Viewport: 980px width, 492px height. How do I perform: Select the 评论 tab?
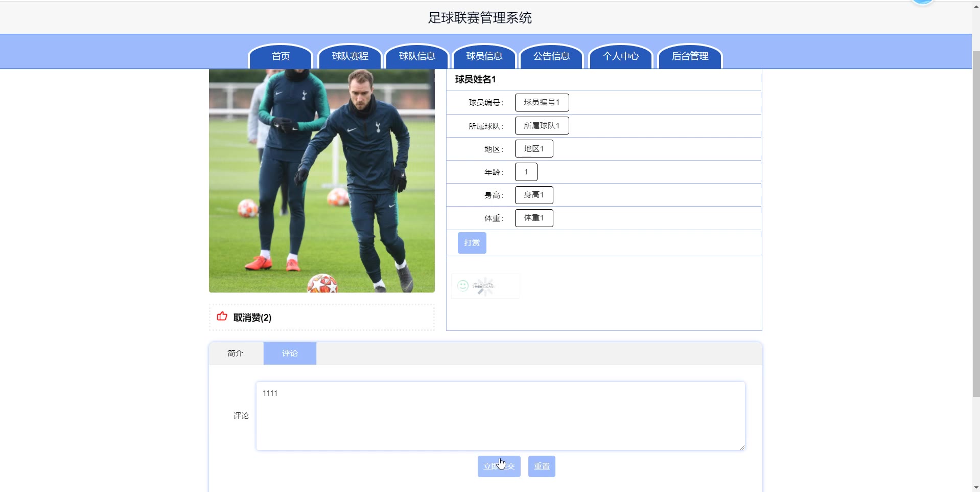tap(290, 353)
